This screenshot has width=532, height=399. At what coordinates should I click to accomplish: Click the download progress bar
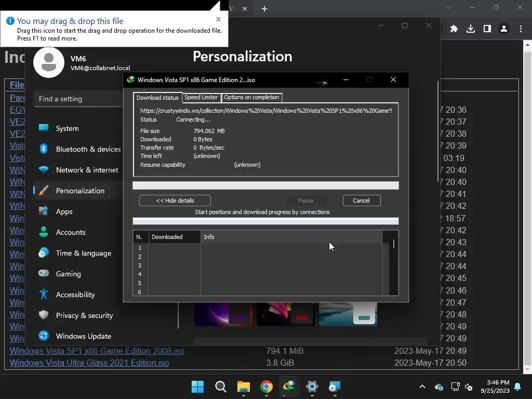click(x=265, y=185)
